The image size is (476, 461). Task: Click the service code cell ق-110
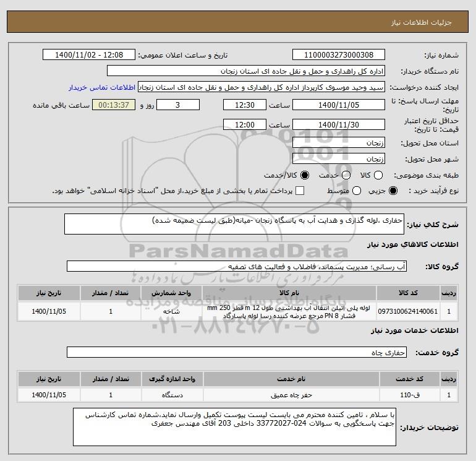click(410, 395)
